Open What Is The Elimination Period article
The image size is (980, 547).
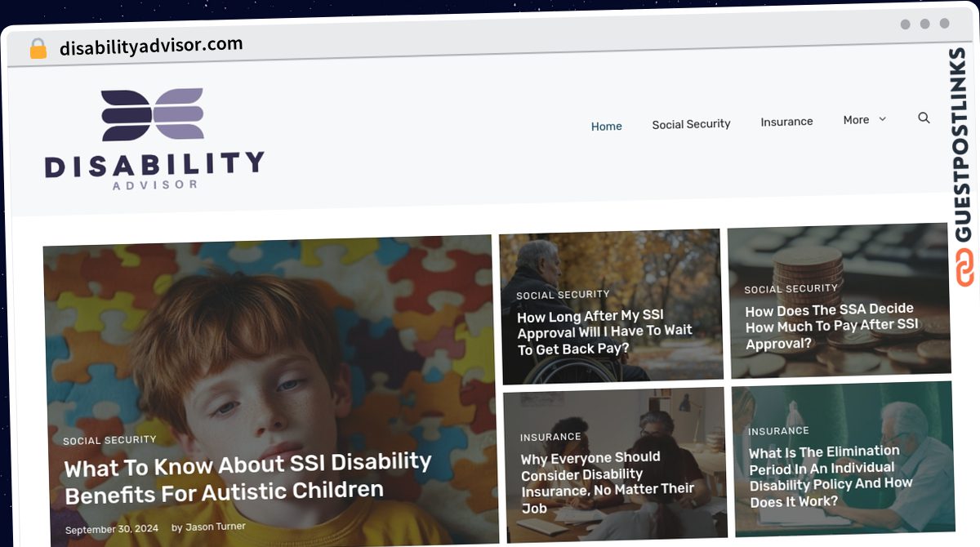[x=831, y=476]
